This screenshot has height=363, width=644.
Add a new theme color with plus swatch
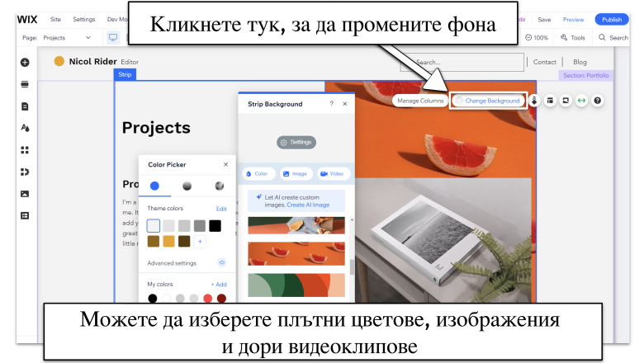(x=200, y=242)
